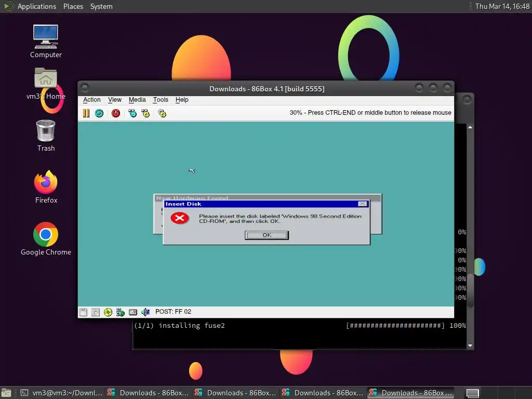Click terminal window scrollbar down arrow

point(470,345)
